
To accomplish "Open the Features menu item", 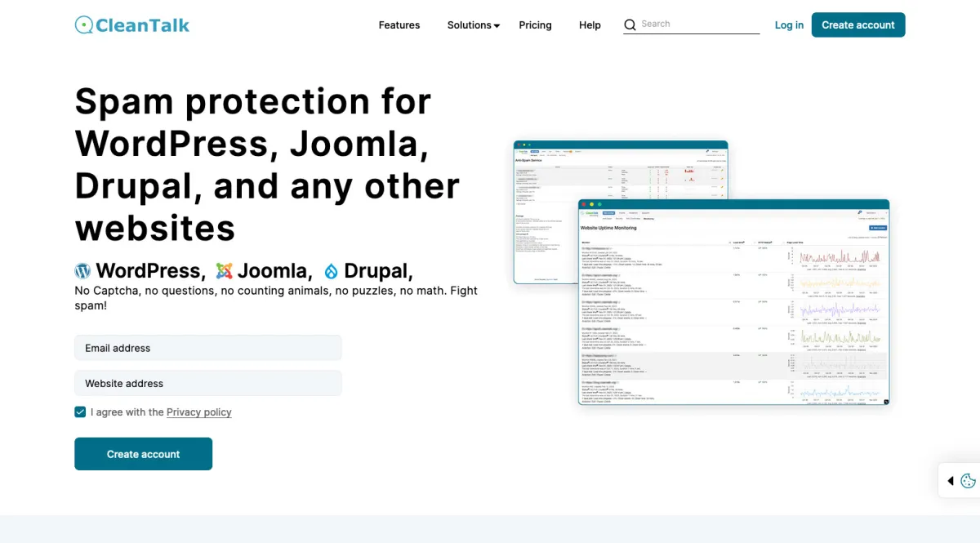I will [399, 25].
